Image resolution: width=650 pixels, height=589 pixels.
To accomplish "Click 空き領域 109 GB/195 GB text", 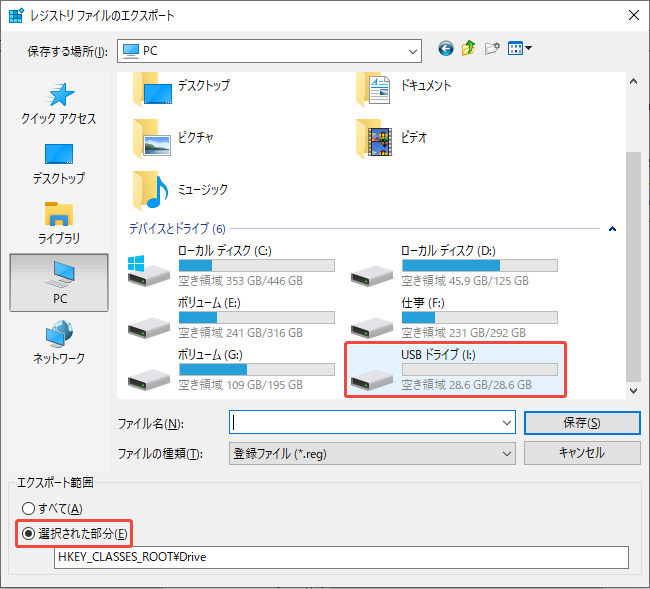I will tap(240, 385).
